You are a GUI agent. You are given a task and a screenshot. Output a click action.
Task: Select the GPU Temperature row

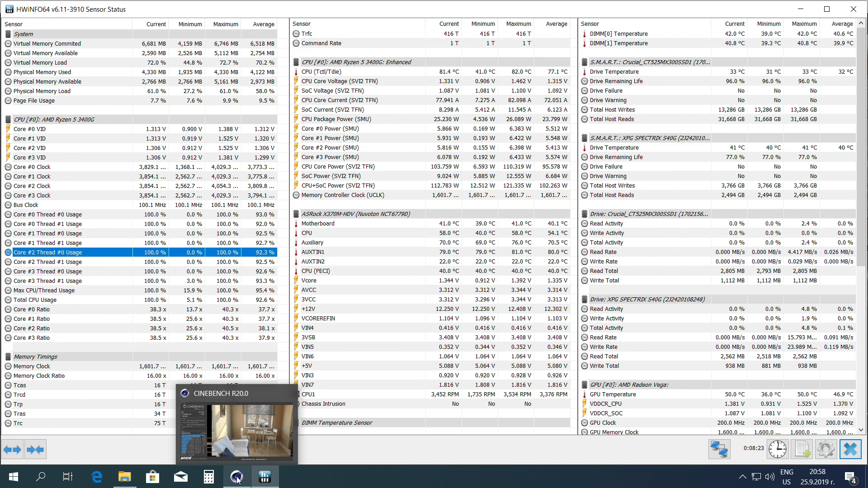[718, 394]
